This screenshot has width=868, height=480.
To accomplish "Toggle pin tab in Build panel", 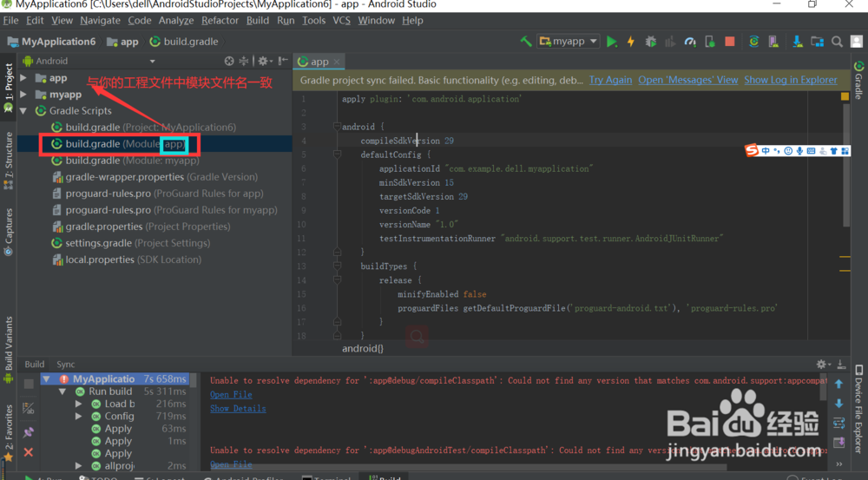I will (x=29, y=432).
